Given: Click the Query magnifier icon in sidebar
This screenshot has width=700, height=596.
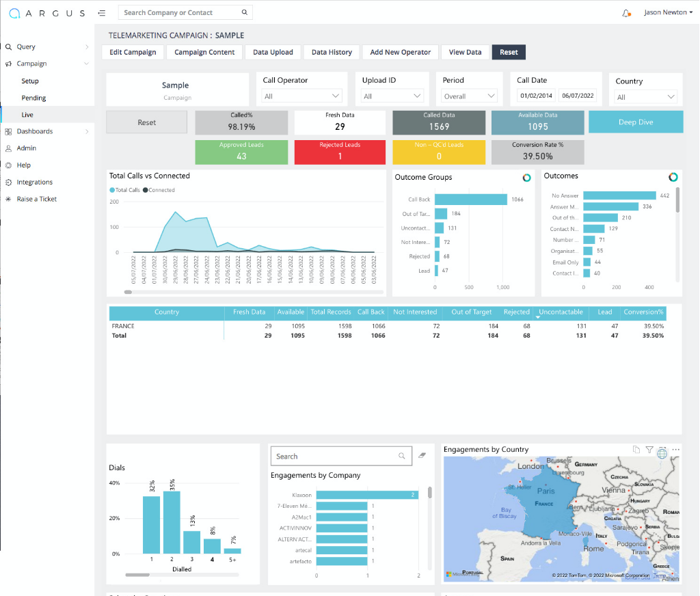Looking at the screenshot, I should [x=8, y=46].
